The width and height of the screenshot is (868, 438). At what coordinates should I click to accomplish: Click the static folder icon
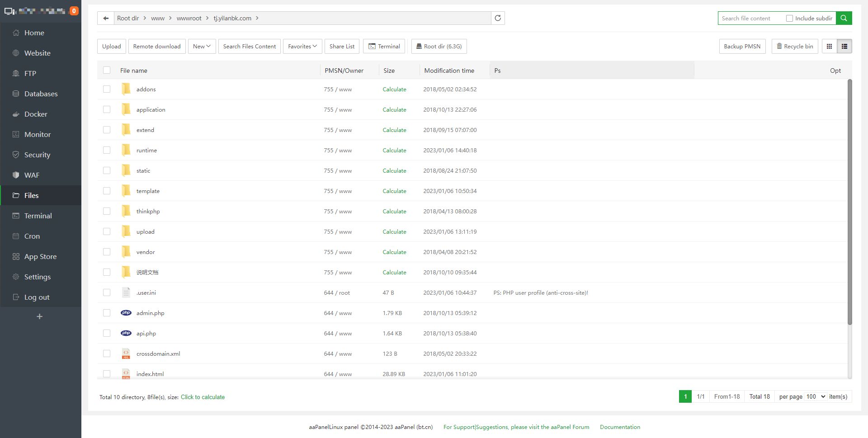[x=126, y=170]
